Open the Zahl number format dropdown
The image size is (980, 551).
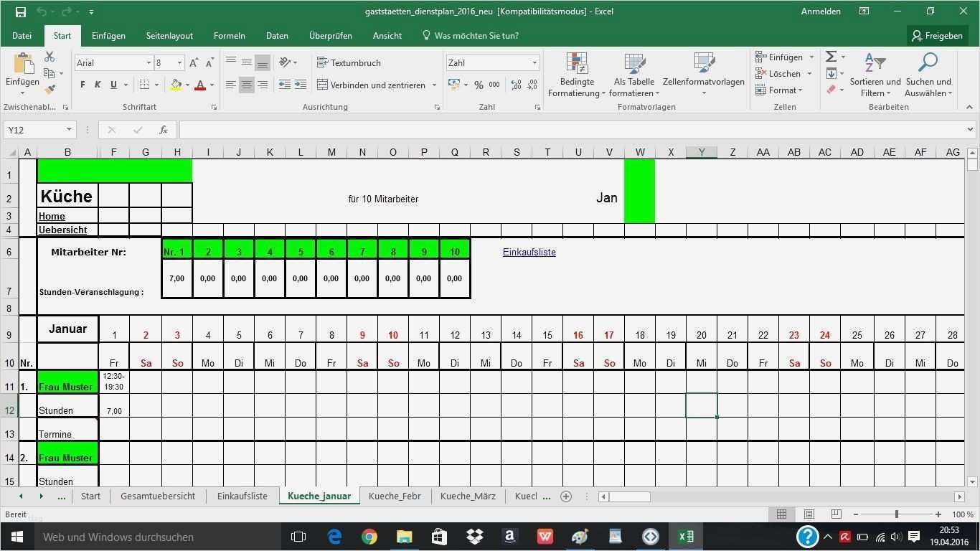(534, 63)
